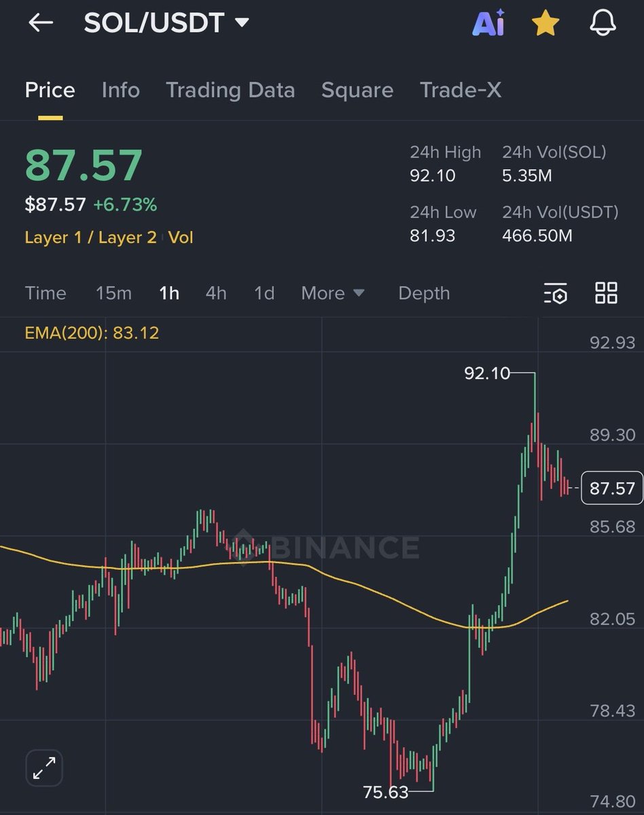Tap the 24h Vol(USDT) 466.50M value
Screen dimensions: 644x815
tap(537, 236)
